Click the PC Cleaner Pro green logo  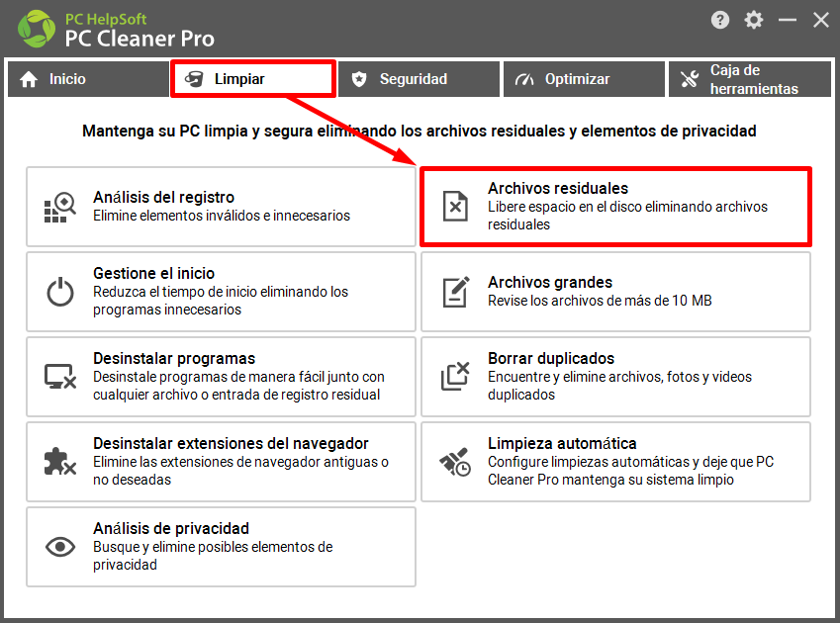[37, 29]
